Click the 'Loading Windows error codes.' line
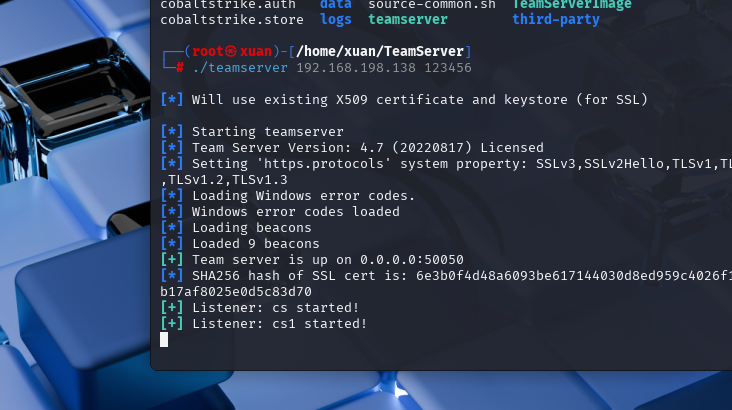Image resolution: width=732 pixels, height=410 pixels. pos(287,196)
